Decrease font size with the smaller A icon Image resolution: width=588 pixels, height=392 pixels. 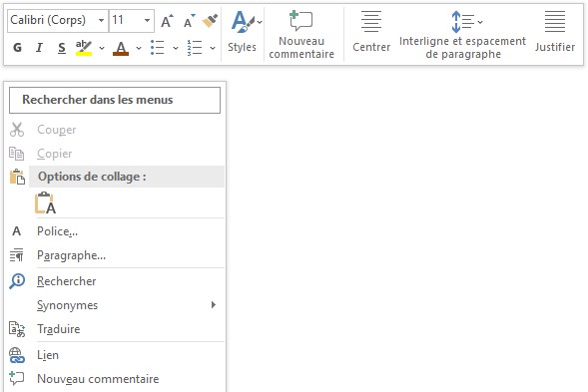[x=189, y=21]
